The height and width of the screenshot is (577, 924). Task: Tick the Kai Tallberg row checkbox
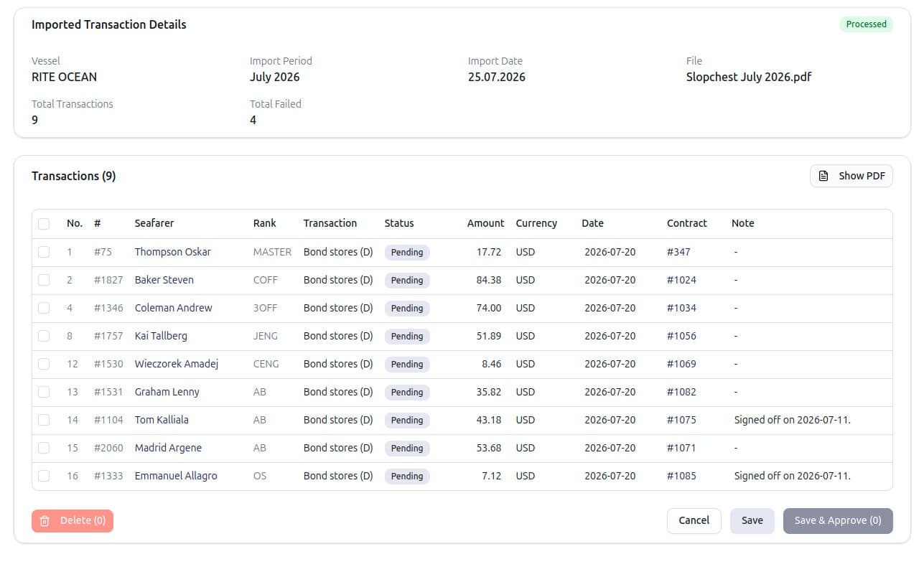[x=44, y=336]
